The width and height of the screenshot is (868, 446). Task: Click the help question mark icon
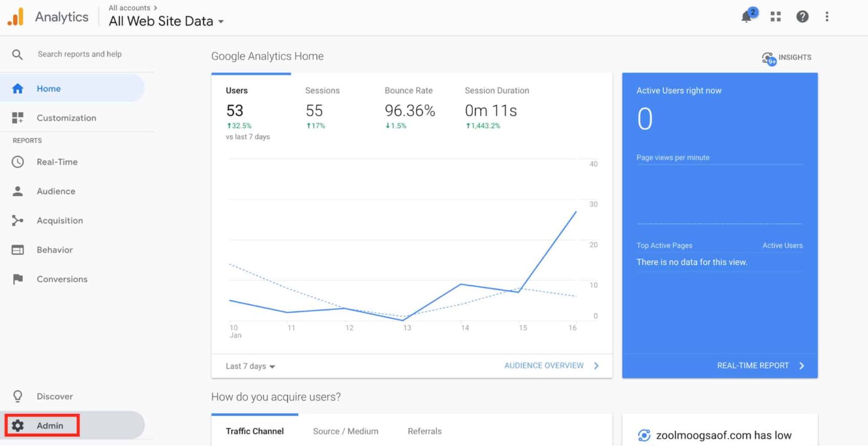point(802,17)
